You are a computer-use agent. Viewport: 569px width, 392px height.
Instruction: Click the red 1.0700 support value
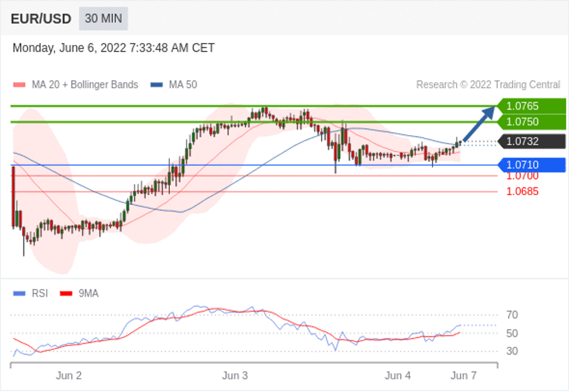tap(522, 177)
